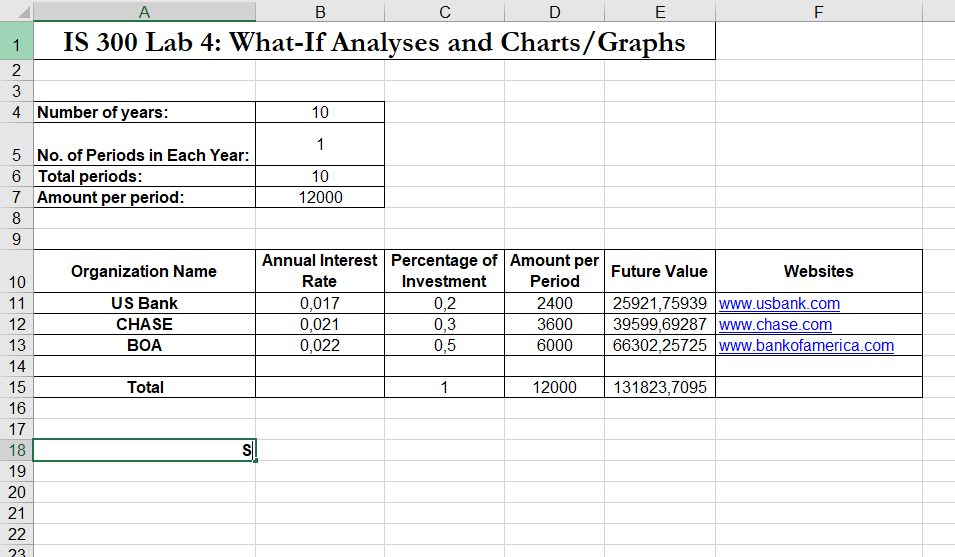Click total amount cell 12000 in row 15
Image resolution: width=955 pixels, height=557 pixels.
[x=554, y=387]
